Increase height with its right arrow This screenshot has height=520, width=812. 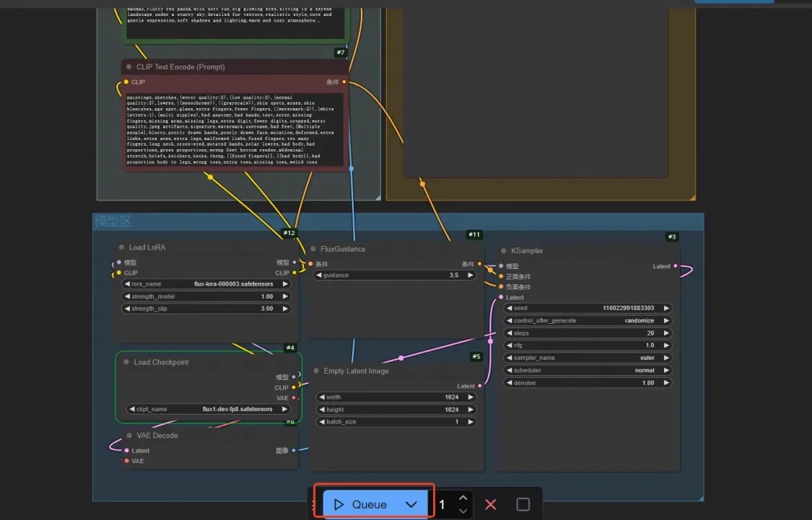(470, 410)
